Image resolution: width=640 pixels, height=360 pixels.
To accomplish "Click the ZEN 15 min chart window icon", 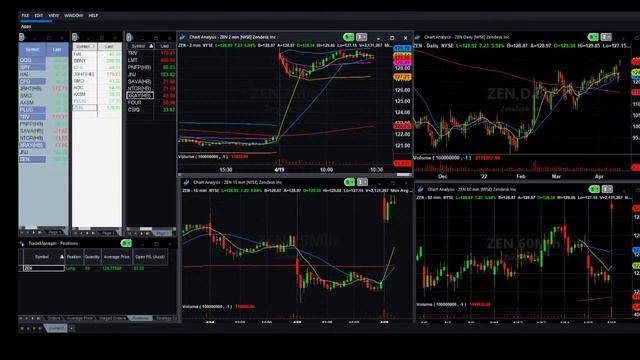I will coord(187,182).
